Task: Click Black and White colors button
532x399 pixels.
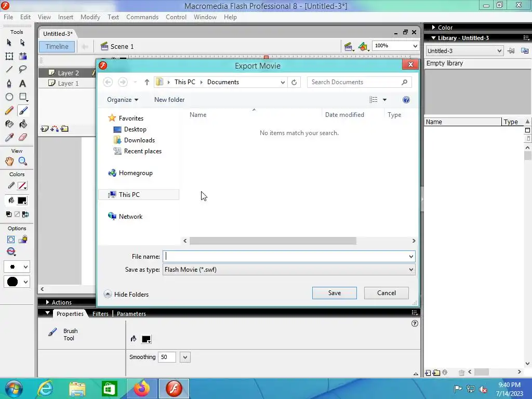Action: (x=9, y=214)
